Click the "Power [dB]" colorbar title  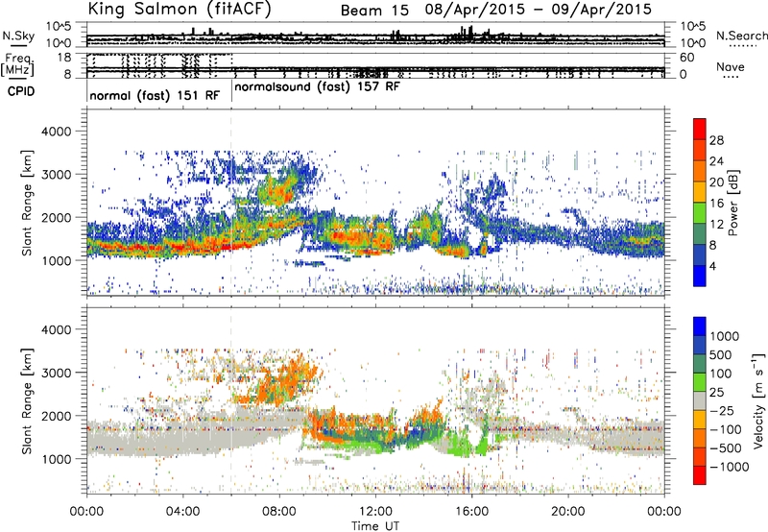pos(733,203)
